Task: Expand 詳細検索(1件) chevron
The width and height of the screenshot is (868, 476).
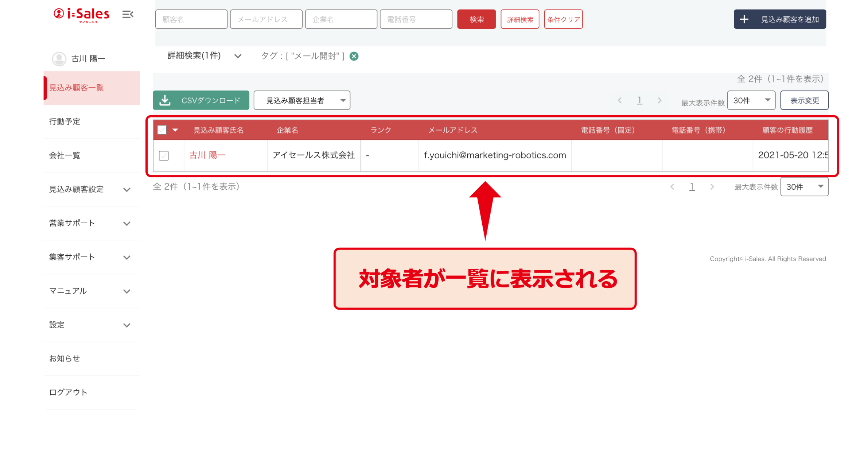Action: point(238,56)
